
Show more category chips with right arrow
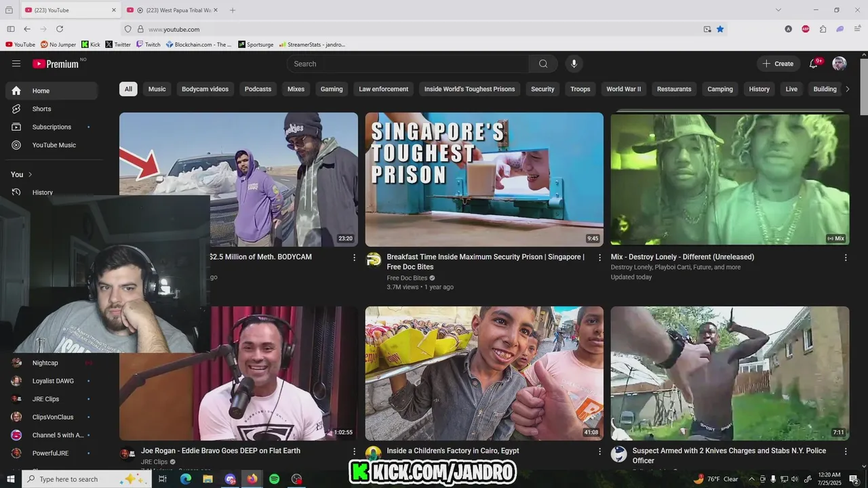pos(847,89)
